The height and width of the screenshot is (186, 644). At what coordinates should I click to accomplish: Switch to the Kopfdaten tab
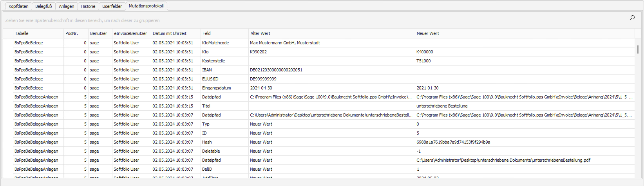point(18,6)
